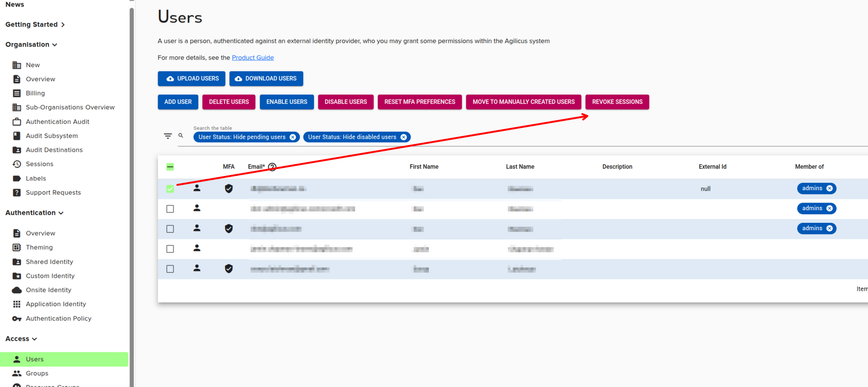Click the Application Identity grid icon

pyautogui.click(x=17, y=304)
